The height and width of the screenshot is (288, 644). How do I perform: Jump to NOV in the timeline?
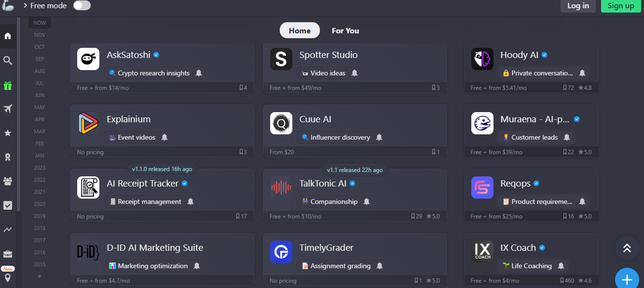40,35
